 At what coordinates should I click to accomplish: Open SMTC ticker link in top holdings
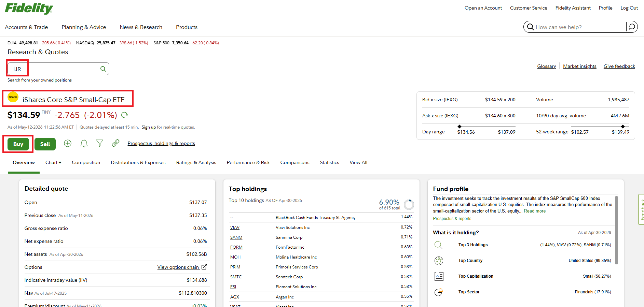(236, 277)
